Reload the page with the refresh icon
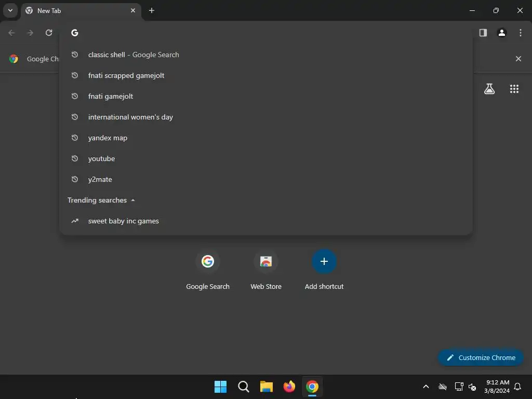 coord(49,33)
